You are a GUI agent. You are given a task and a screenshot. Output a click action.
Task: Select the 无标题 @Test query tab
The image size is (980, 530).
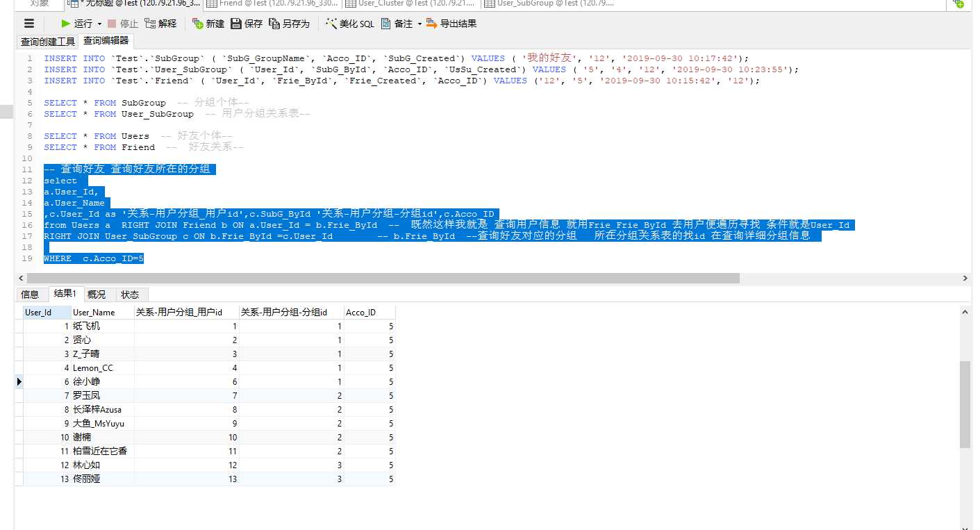point(133,4)
